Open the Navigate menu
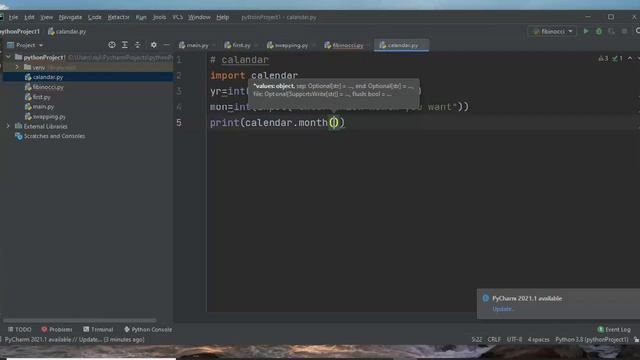This screenshot has width=640, height=360. pos(70,17)
